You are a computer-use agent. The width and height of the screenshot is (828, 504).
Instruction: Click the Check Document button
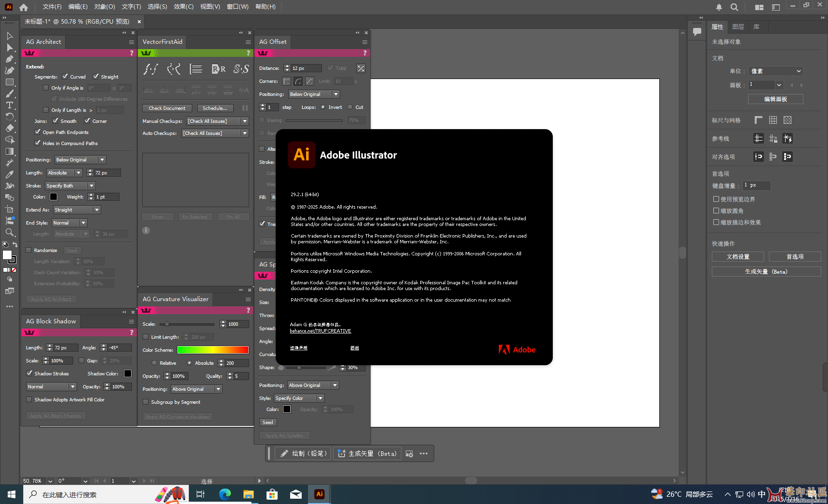coord(167,108)
